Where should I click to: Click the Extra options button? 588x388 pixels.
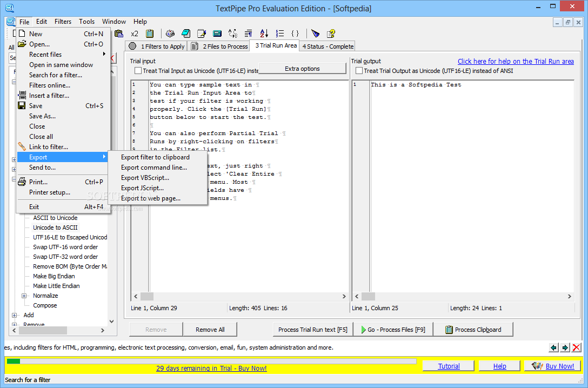pos(302,69)
